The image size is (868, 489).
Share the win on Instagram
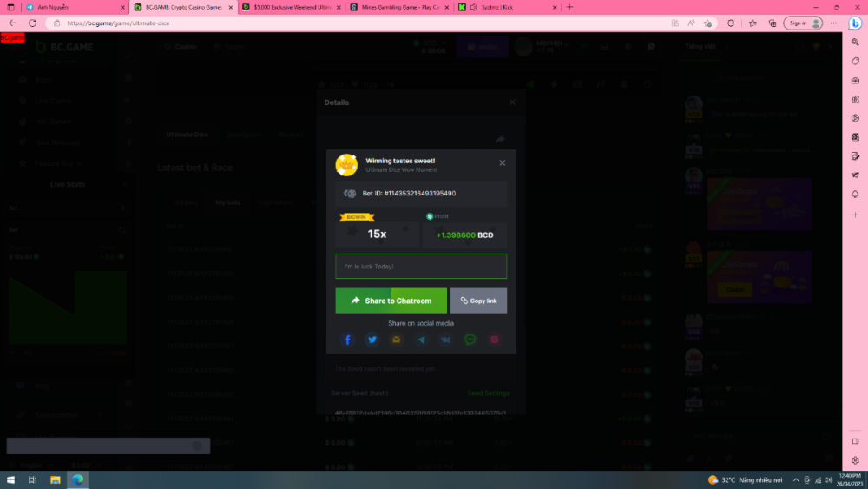tap(494, 340)
